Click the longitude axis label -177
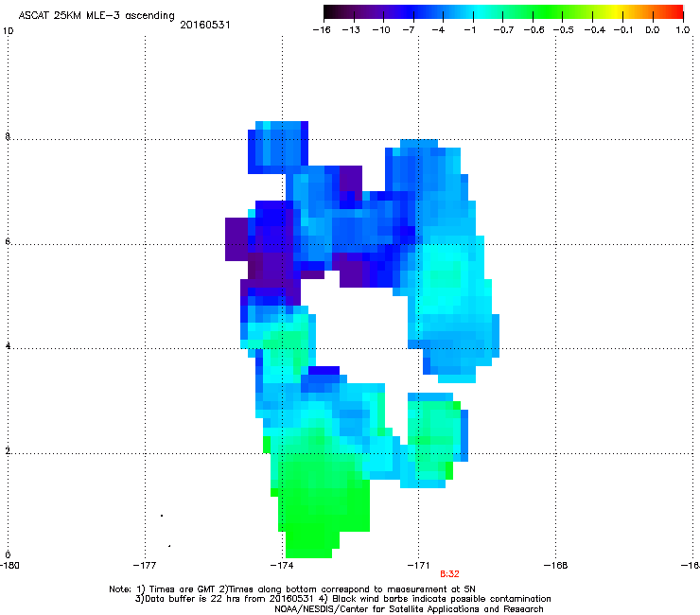This screenshot has width=700, height=615. tap(145, 566)
